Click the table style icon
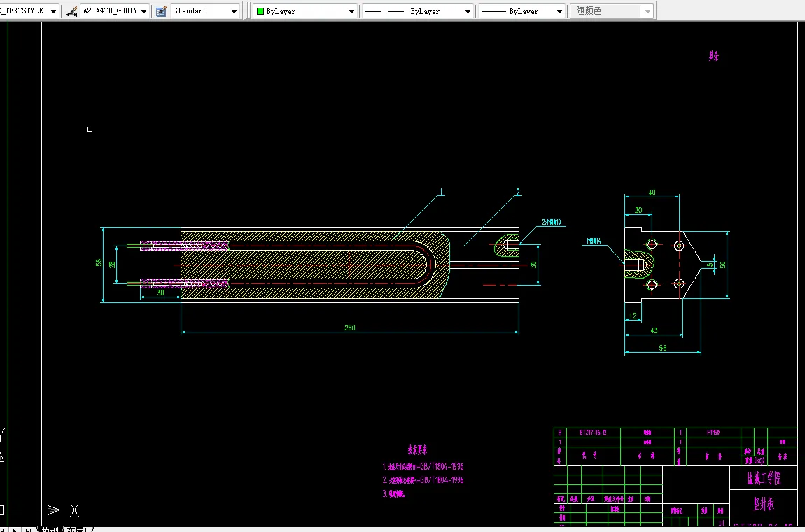 click(161, 11)
